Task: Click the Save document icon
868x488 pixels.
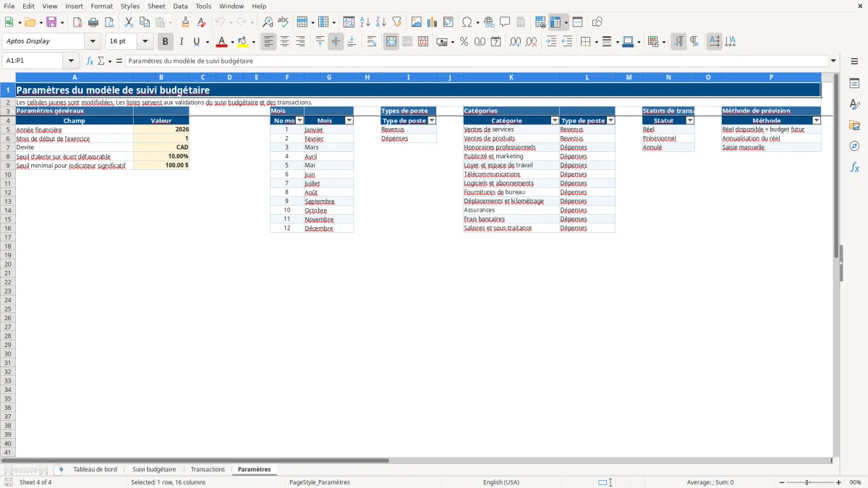Action: click(51, 22)
